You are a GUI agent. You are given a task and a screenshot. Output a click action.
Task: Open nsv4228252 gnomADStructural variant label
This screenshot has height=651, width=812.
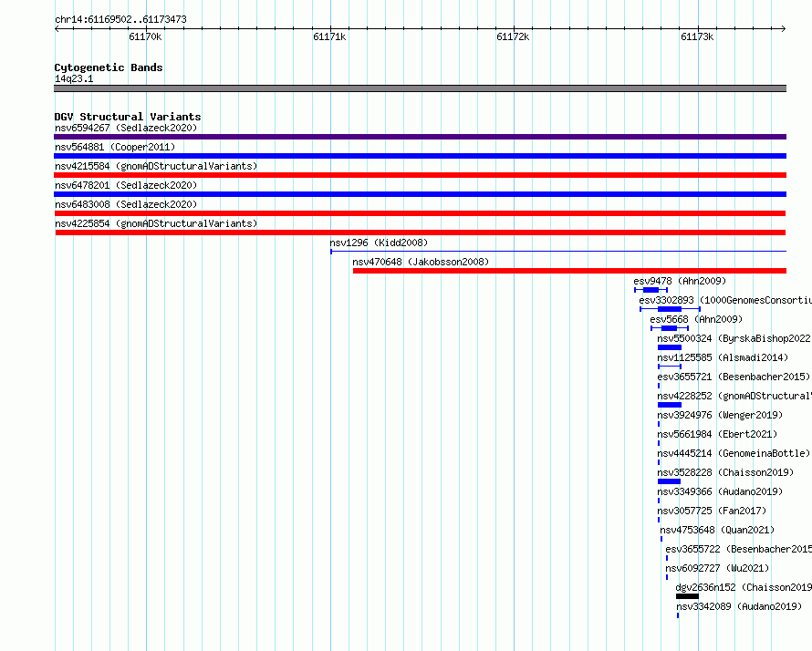pos(734,396)
